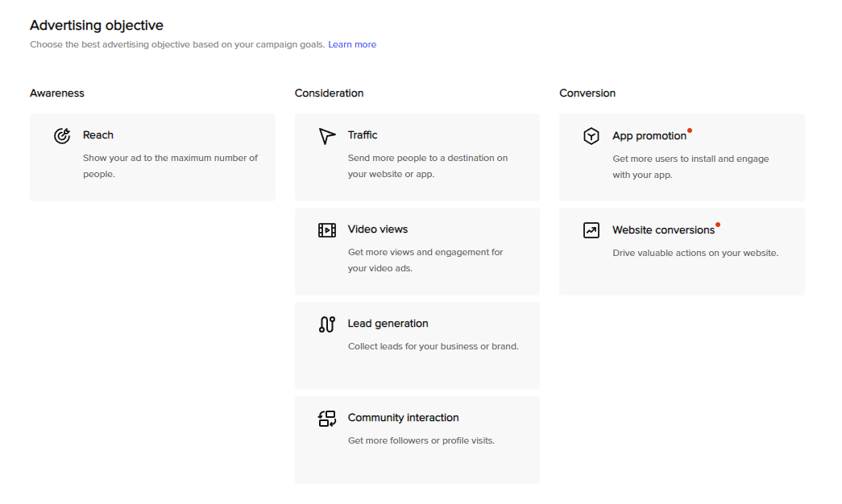The height and width of the screenshot is (504, 842).
Task: Click text 'Send more people to a destination'
Action: click(x=421, y=158)
